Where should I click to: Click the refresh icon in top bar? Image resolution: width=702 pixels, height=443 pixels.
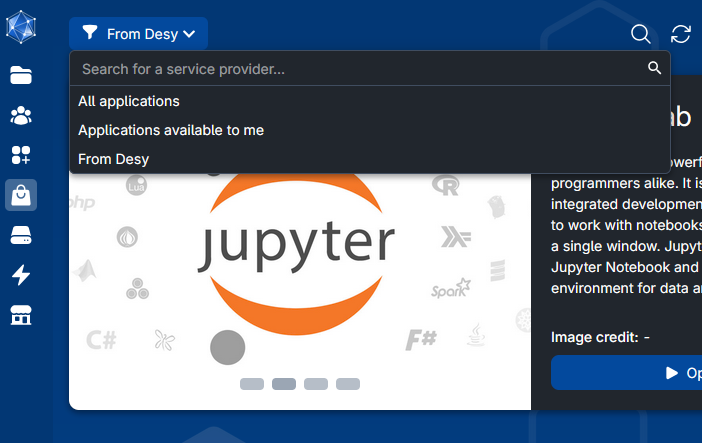(681, 34)
